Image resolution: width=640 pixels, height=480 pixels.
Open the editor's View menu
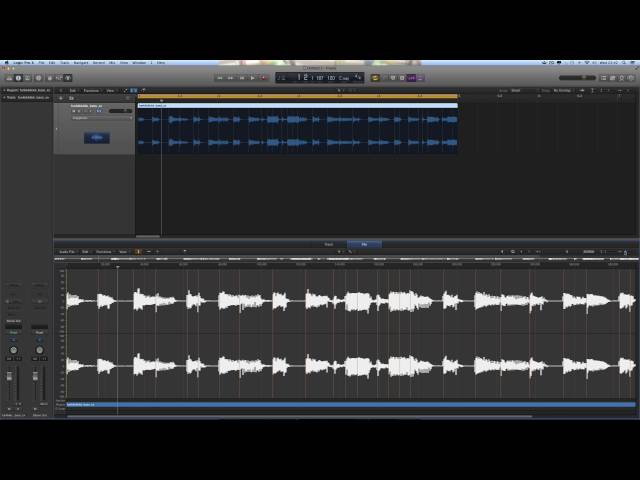point(122,252)
